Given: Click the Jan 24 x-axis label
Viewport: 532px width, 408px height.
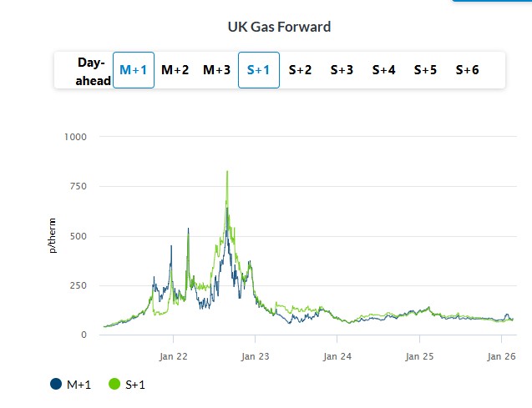Looking at the screenshot, I should click(x=337, y=355).
